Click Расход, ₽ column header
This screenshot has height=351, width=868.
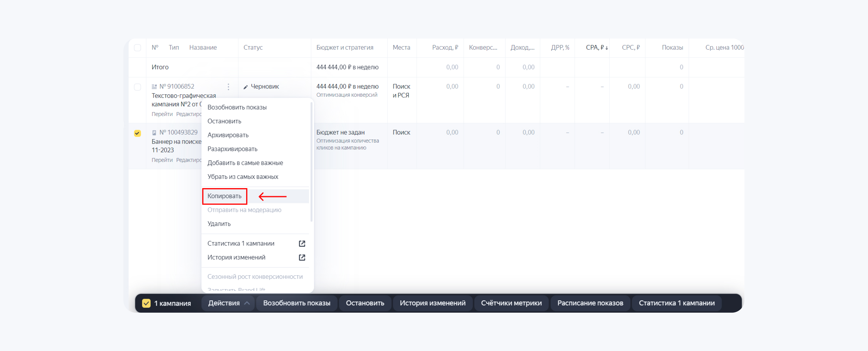click(445, 48)
